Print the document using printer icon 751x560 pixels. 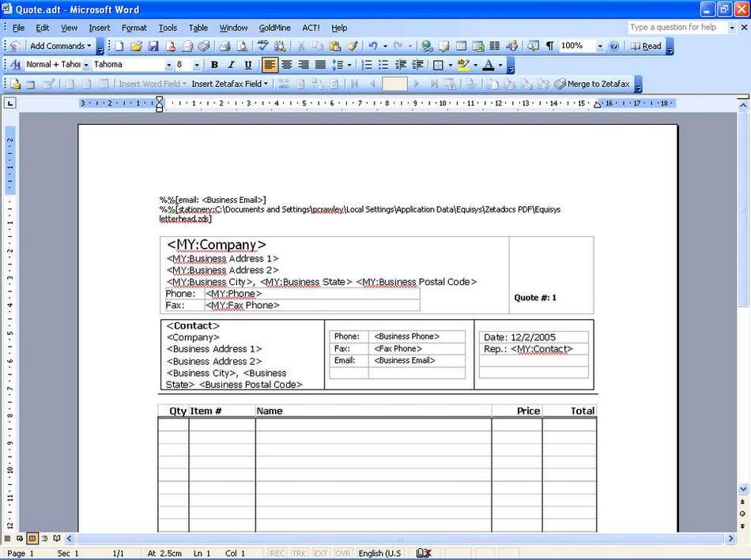(225, 46)
